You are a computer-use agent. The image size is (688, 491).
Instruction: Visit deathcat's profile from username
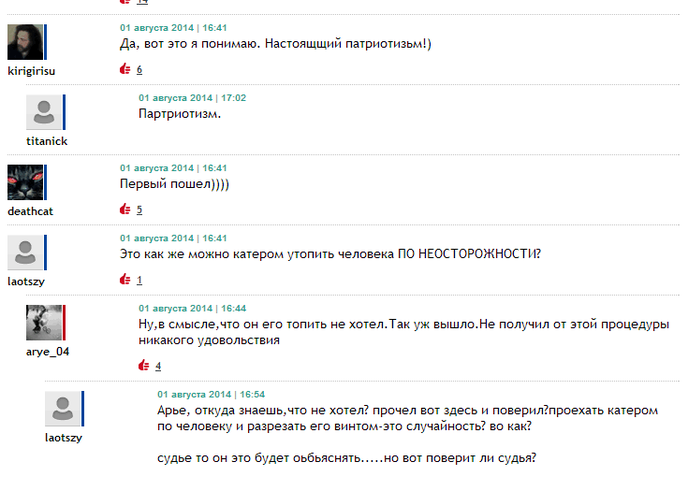[x=30, y=211]
